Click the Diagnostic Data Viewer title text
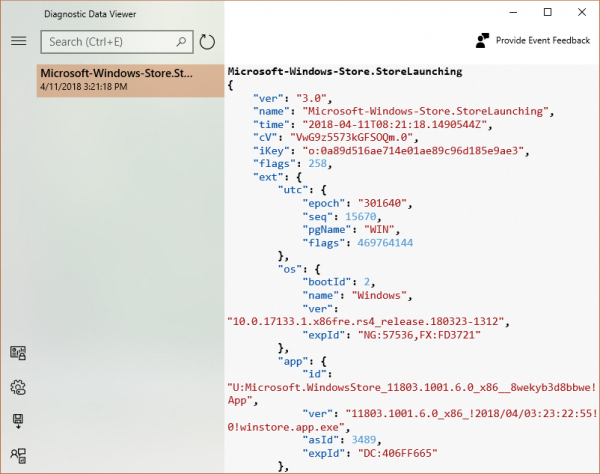 point(90,14)
